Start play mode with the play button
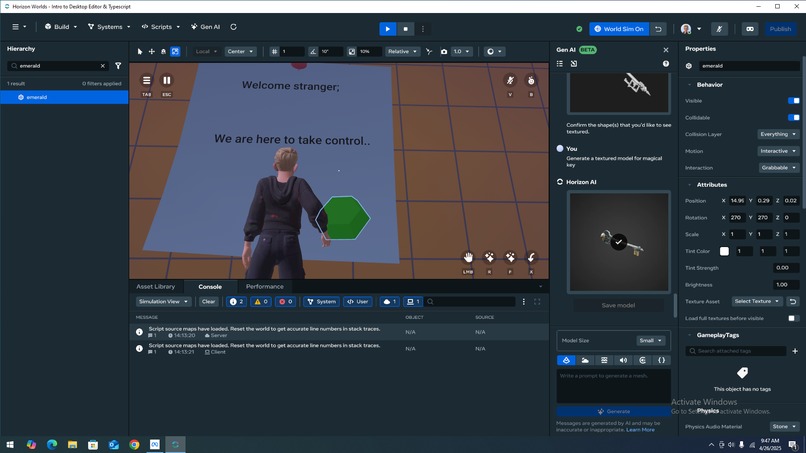 coord(388,29)
